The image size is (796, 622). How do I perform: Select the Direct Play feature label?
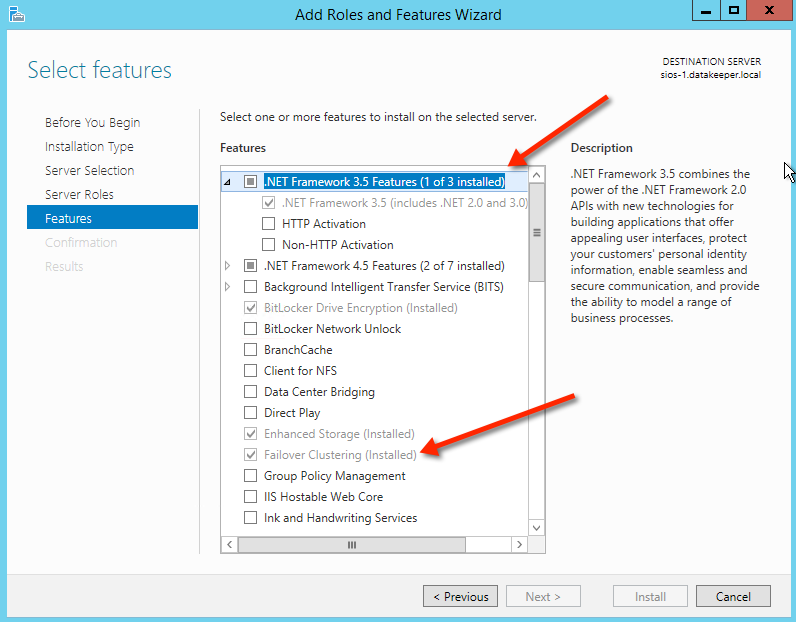292,413
